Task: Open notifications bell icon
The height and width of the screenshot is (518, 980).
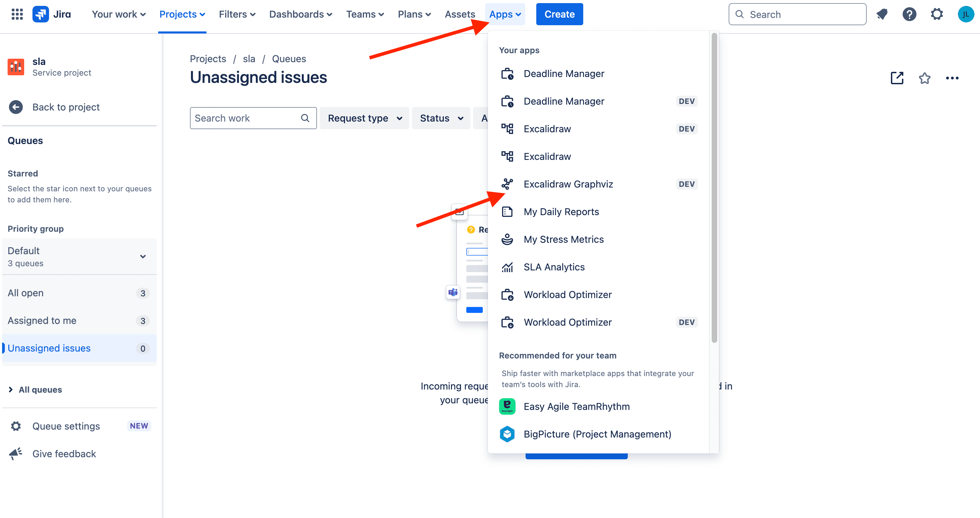Action: (x=882, y=15)
